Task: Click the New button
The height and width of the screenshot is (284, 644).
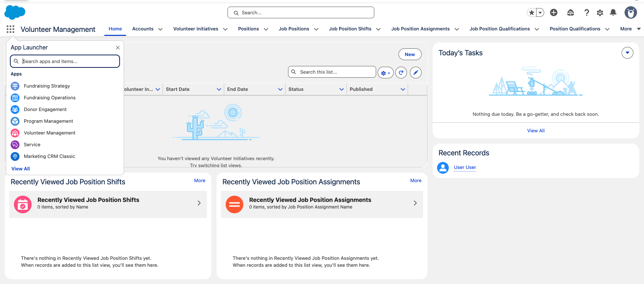Action: tap(410, 54)
